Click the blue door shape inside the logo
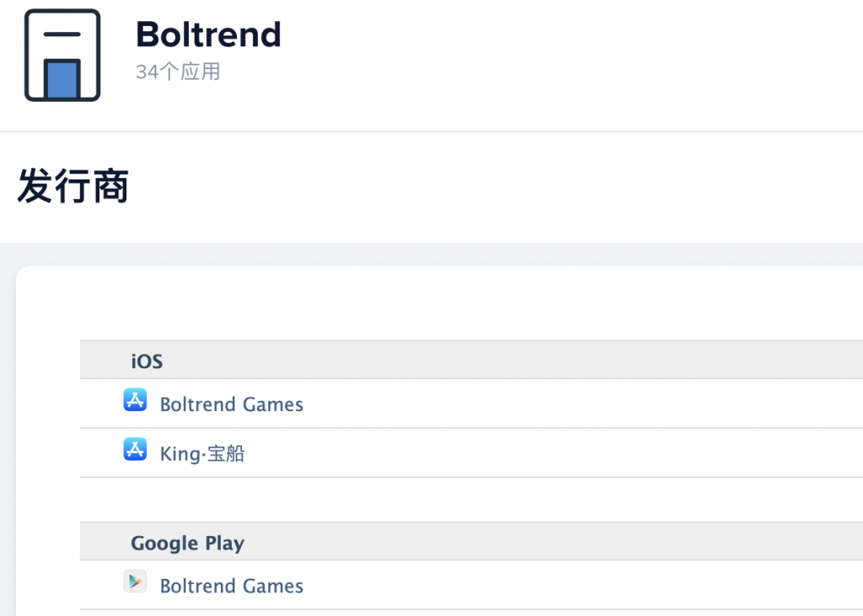Screen dimensions: 863x616 62,79
